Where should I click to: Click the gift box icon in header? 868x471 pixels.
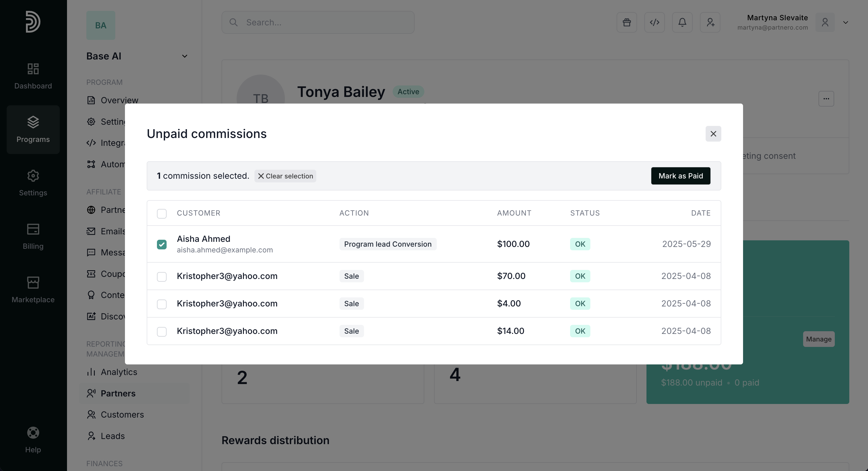tap(627, 22)
